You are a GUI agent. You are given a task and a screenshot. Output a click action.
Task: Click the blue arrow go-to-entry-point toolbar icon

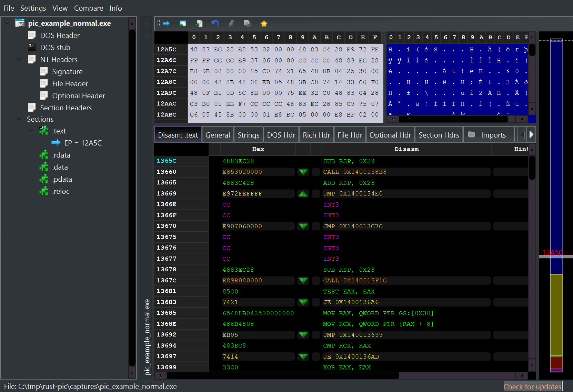(166, 23)
